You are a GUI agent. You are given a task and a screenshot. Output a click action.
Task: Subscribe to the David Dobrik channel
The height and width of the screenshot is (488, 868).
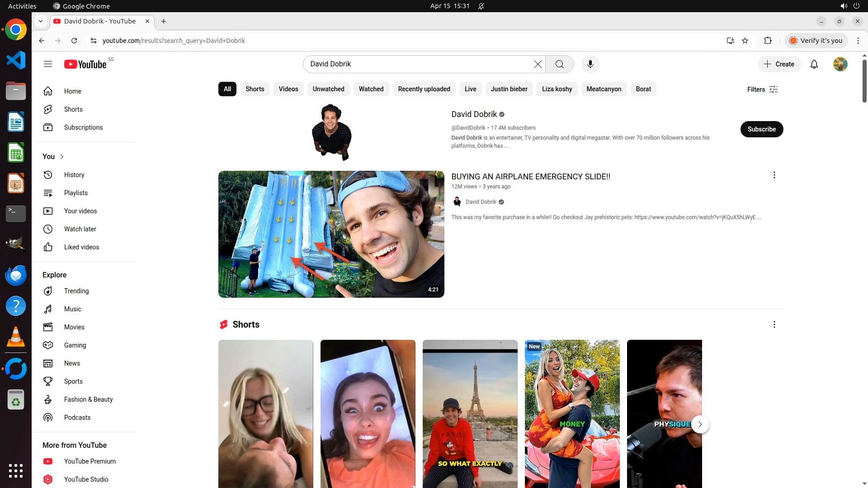[761, 129]
